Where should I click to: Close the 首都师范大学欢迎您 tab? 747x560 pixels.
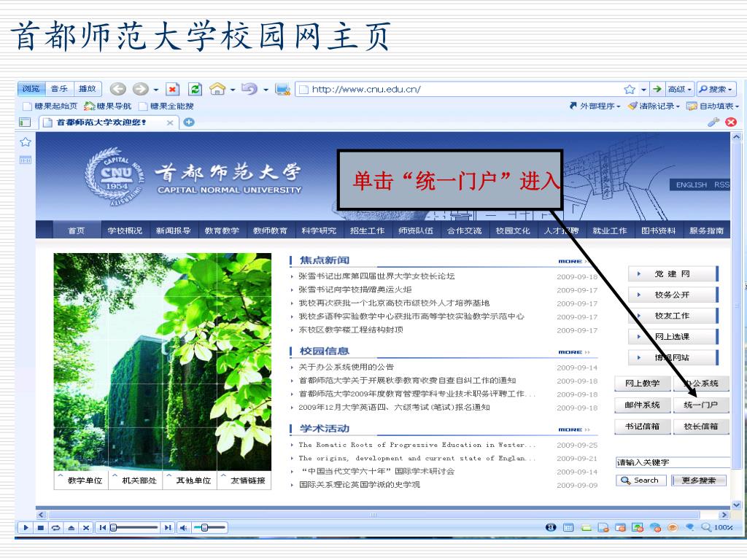point(169,122)
